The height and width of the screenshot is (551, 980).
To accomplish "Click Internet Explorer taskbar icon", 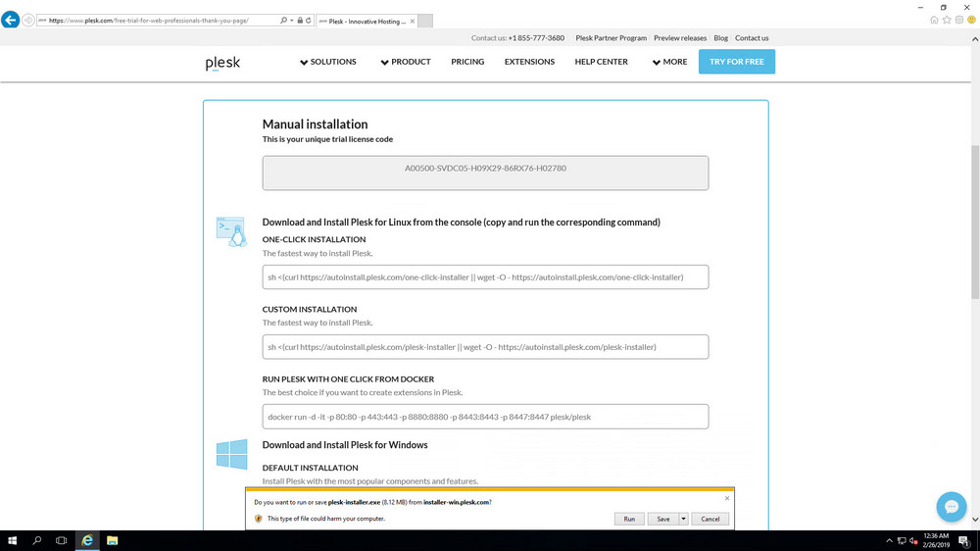I will [x=87, y=540].
